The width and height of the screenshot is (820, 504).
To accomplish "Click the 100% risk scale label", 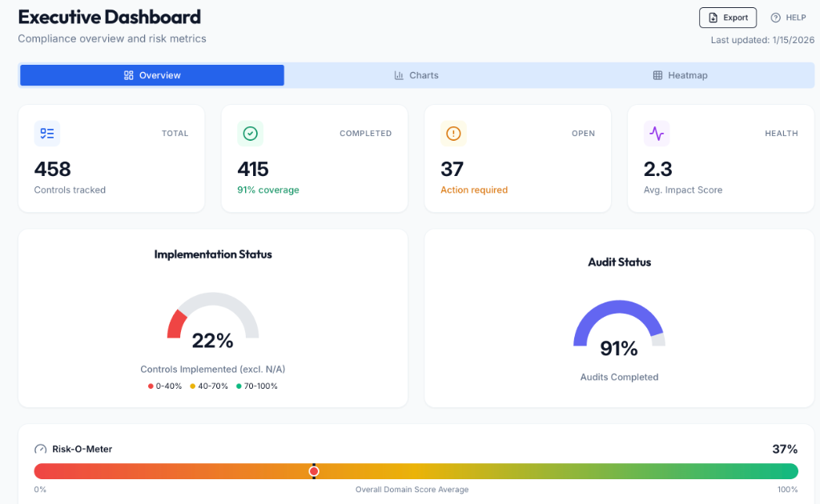I will pos(788,490).
